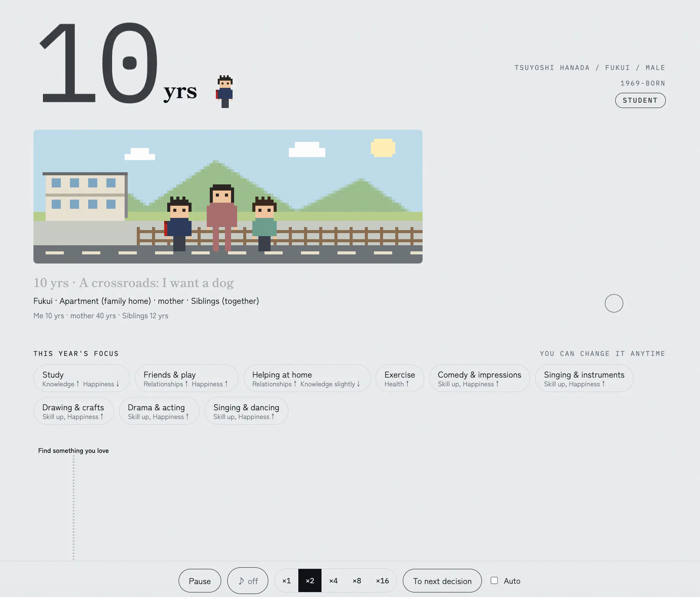Image resolution: width=700 pixels, height=597 pixels.
Task: Enable the Auto checkbox
Action: click(x=494, y=580)
